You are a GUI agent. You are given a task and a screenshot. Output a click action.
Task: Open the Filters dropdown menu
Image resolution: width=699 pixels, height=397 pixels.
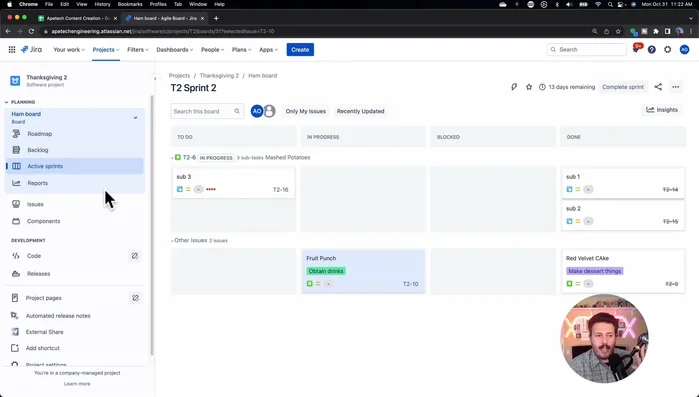[138, 49]
